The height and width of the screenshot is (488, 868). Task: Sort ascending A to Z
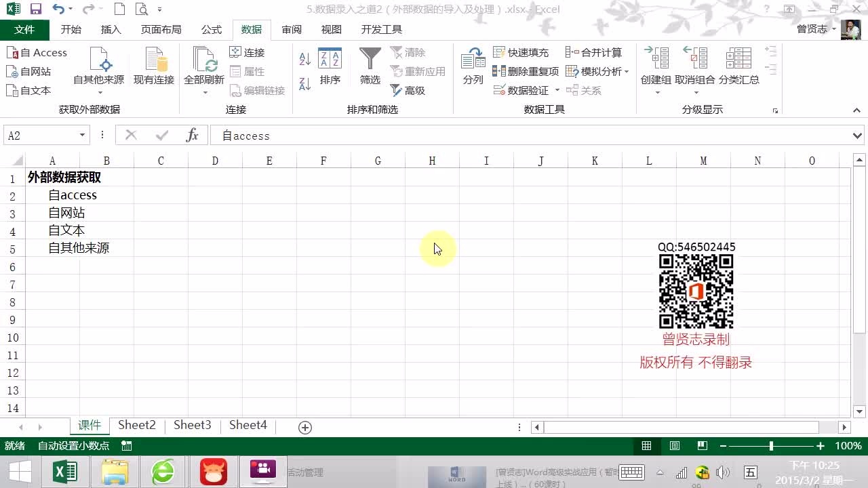click(305, 59)
